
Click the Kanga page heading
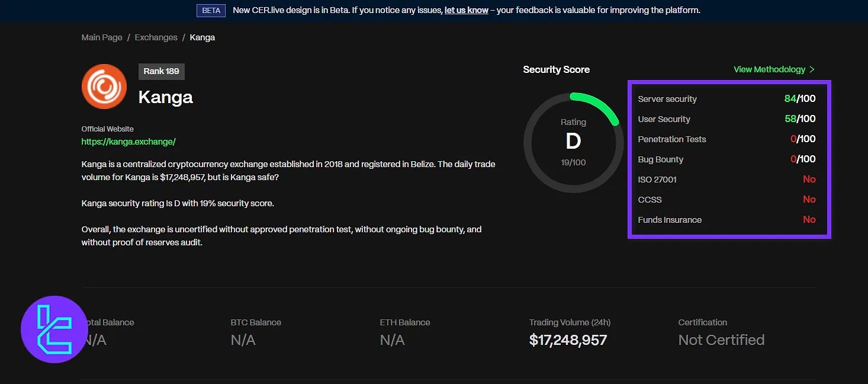coord(166,97)
